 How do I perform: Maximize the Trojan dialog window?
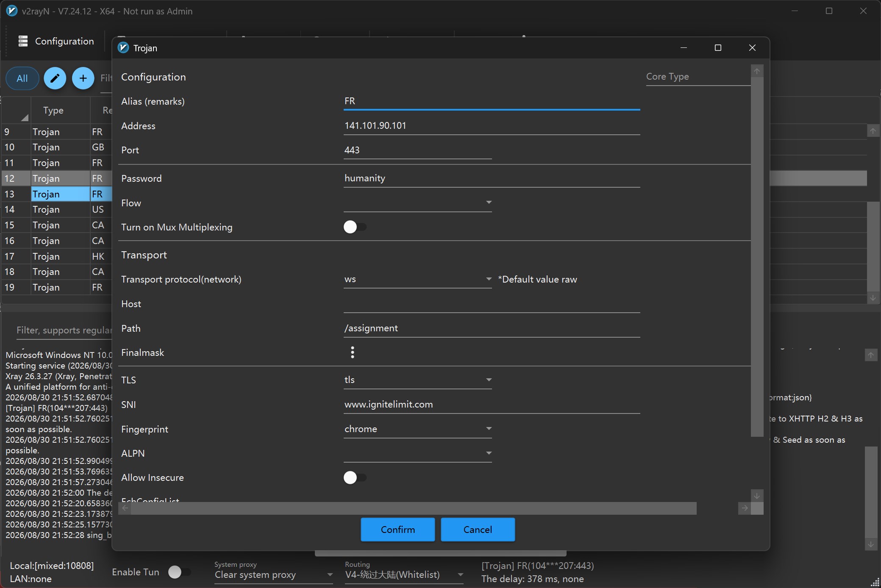(x=718, y=48)
